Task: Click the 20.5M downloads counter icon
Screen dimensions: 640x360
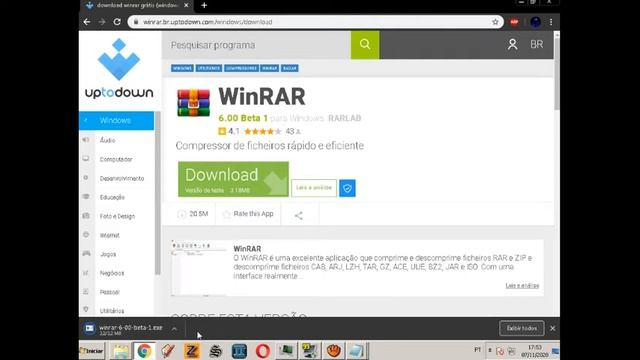Action: (182, 214)
